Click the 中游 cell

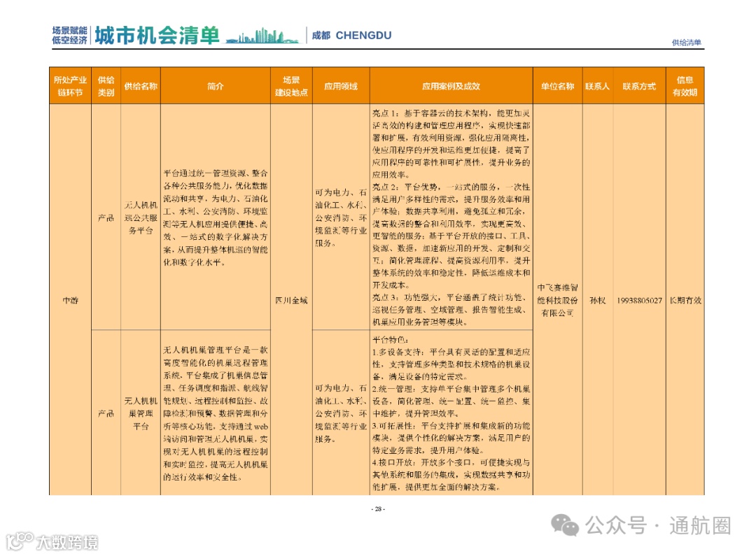(71, 300)
